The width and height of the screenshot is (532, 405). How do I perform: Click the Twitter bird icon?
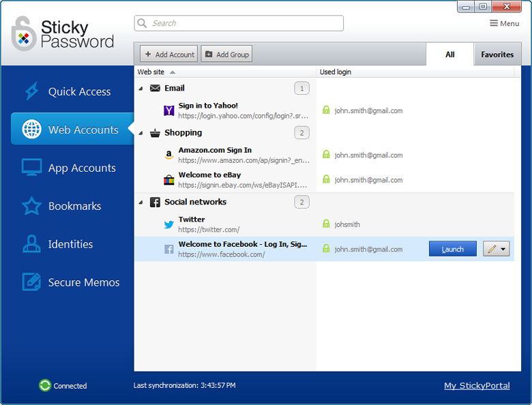(168, 224)
